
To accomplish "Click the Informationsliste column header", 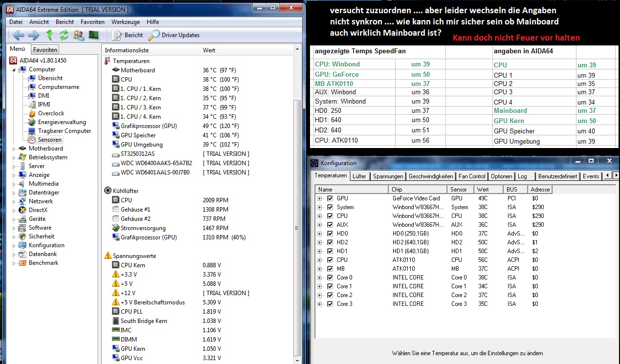I will coord(151,50).
